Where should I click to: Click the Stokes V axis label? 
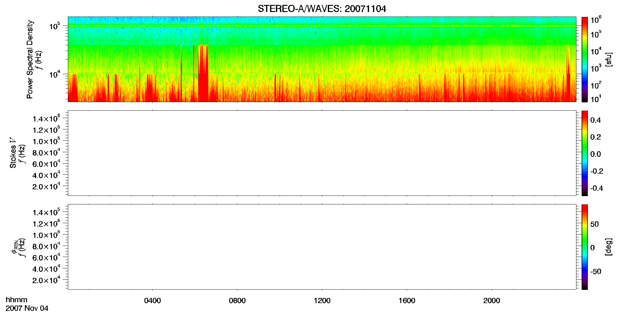(13, 153)
